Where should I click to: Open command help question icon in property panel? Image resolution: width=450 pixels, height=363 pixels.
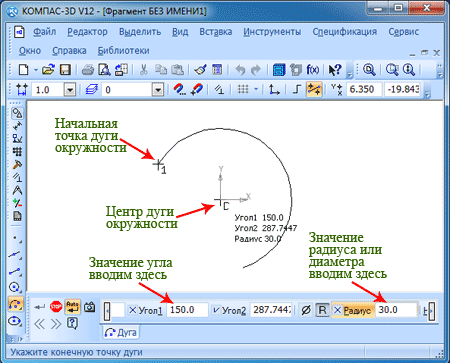pyautogui.click(x=72, y=323)
